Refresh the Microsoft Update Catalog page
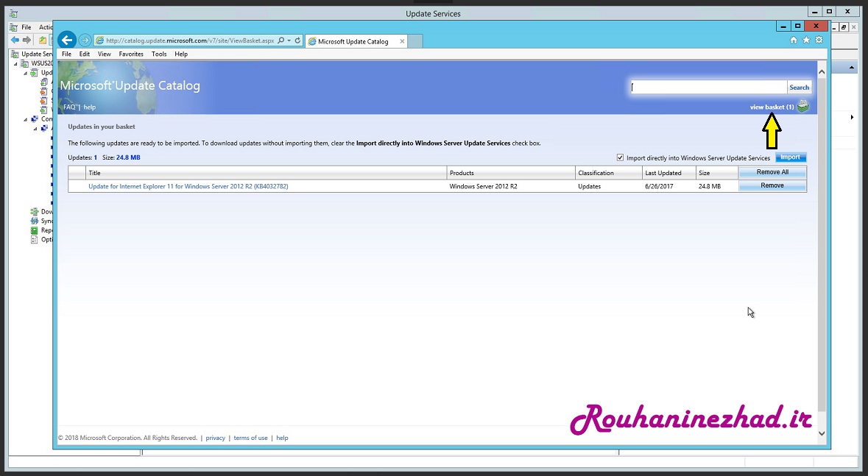Viewport: 868px width, 476px height. pos(297,40)
